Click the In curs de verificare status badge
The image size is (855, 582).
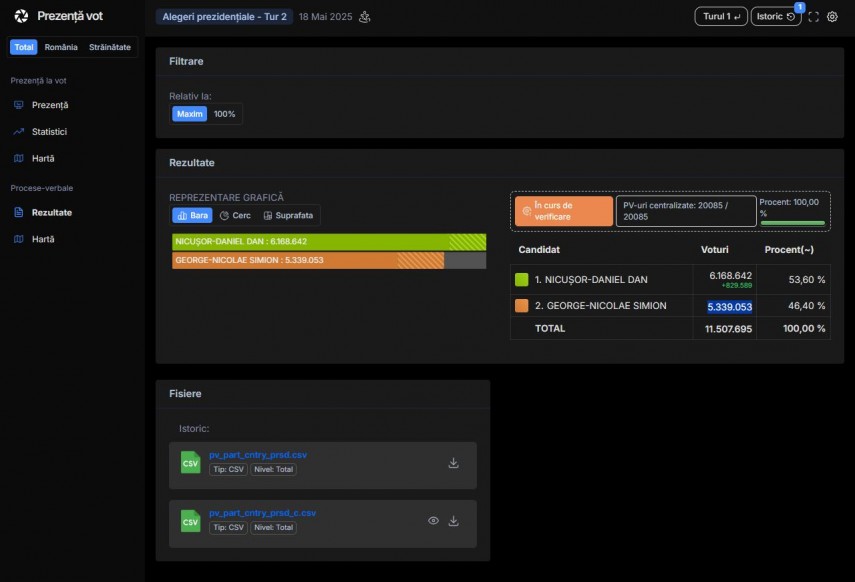(x=564, y=211)
